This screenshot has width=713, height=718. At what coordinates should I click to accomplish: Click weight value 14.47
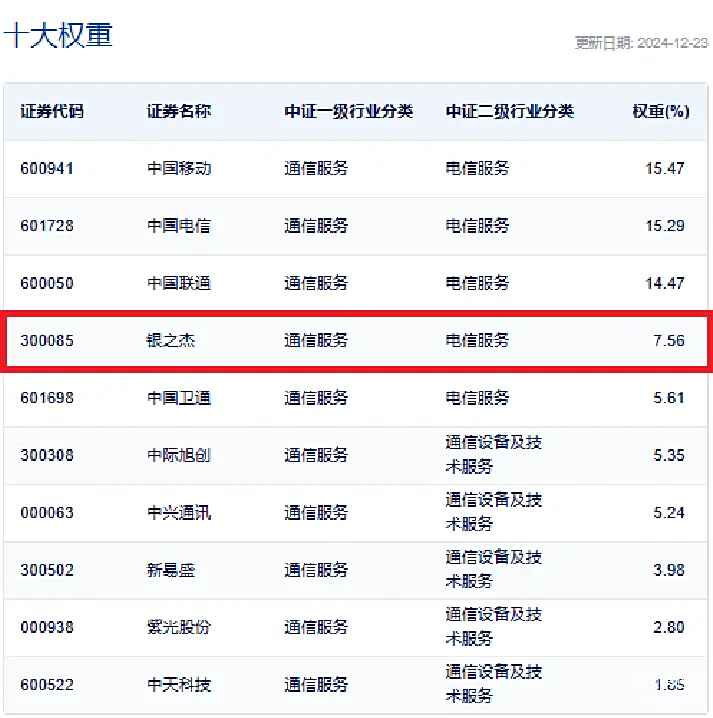tap(665, 283)
